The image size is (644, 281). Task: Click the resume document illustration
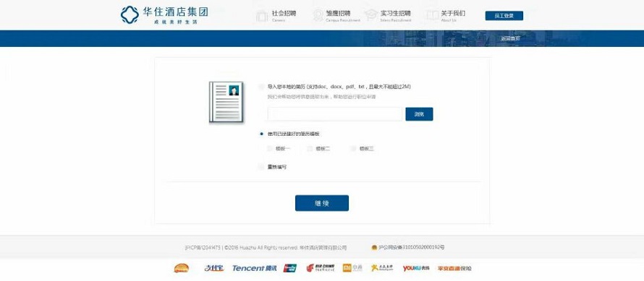(226, 102)
